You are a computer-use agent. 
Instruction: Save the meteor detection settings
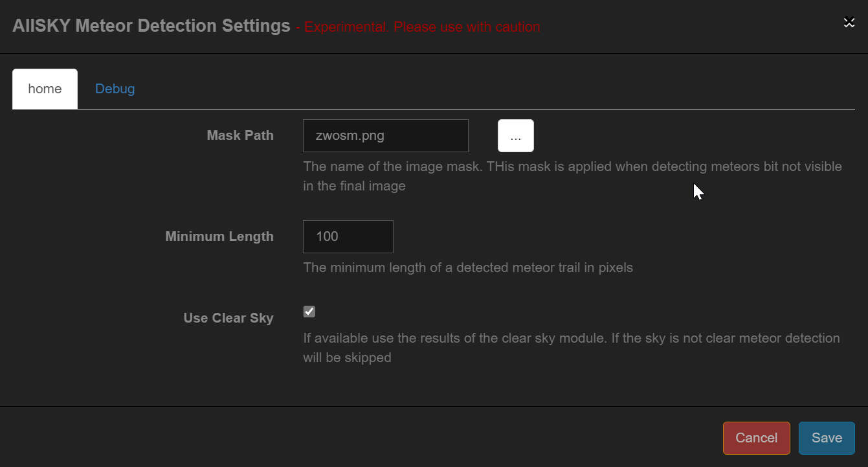pos(827,438)
